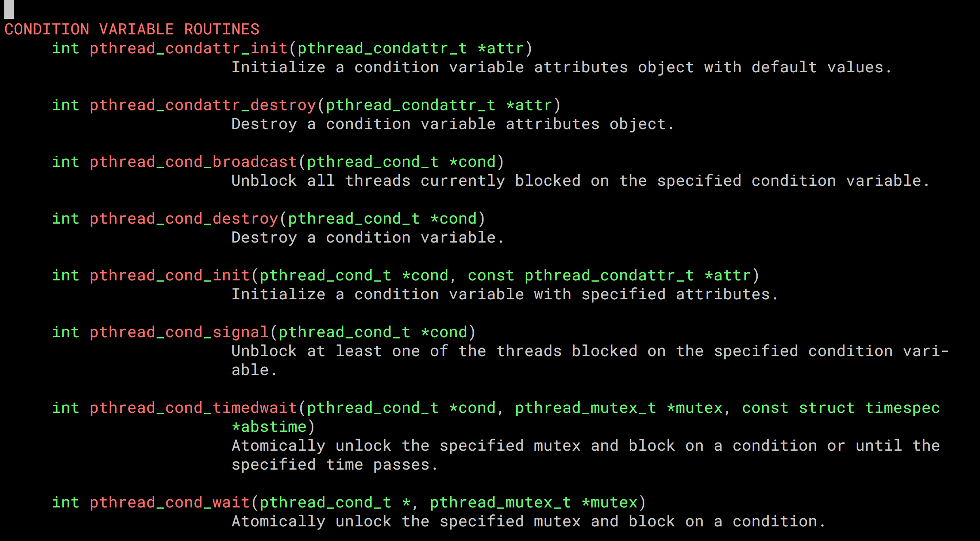Viewport: 980px width, 541px height.
Task: Click the 'const struct timespec' argument text
Action: (841, 408)
